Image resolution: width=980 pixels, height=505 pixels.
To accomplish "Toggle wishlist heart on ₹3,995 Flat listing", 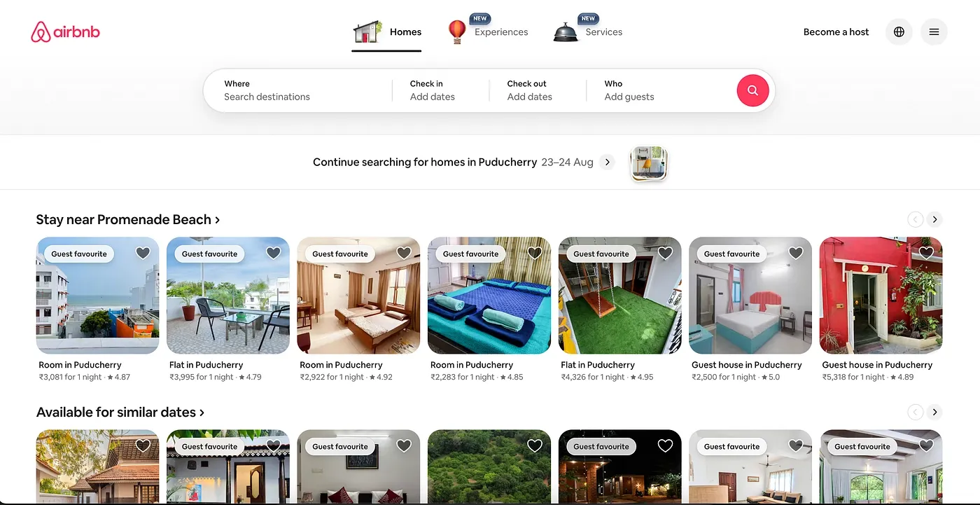I will tap(273, 254).
